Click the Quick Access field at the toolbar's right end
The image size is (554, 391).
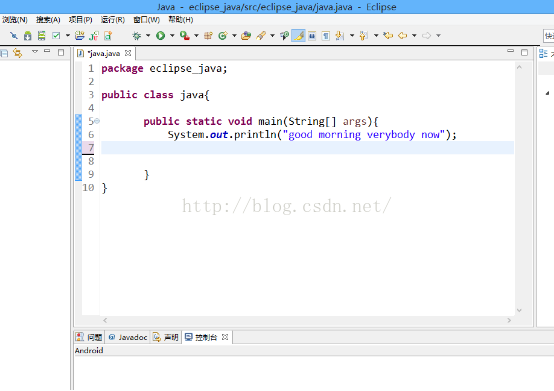pos(548,36)
